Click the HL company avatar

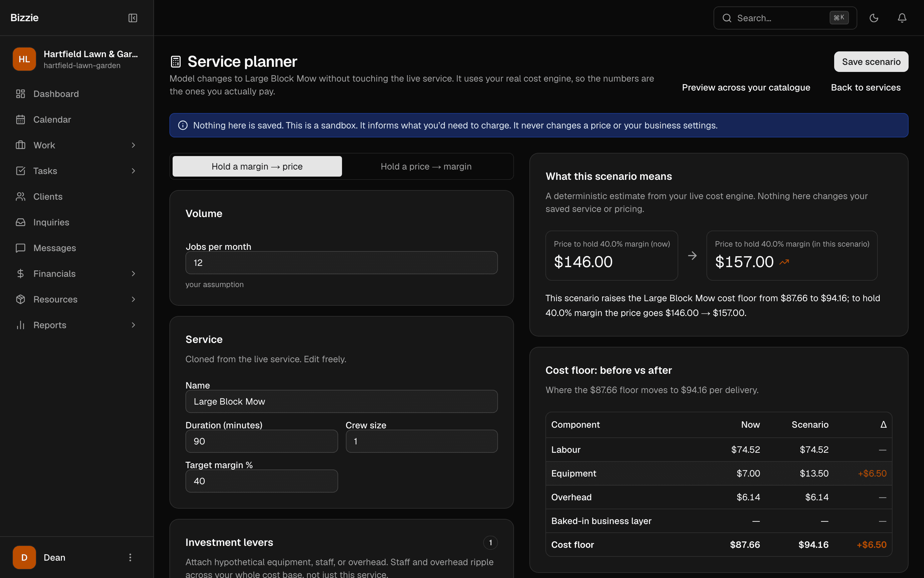[x=24, y=59]
